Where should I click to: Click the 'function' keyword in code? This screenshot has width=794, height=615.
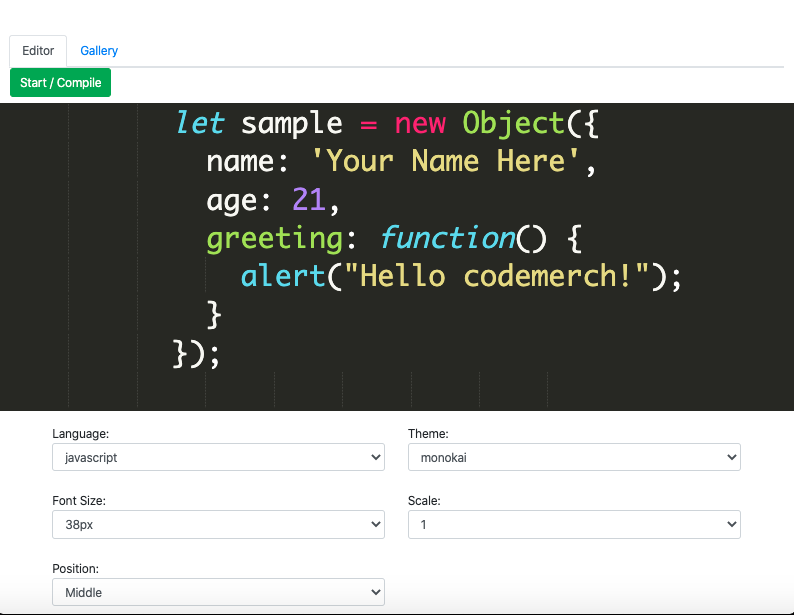[447, 237]
